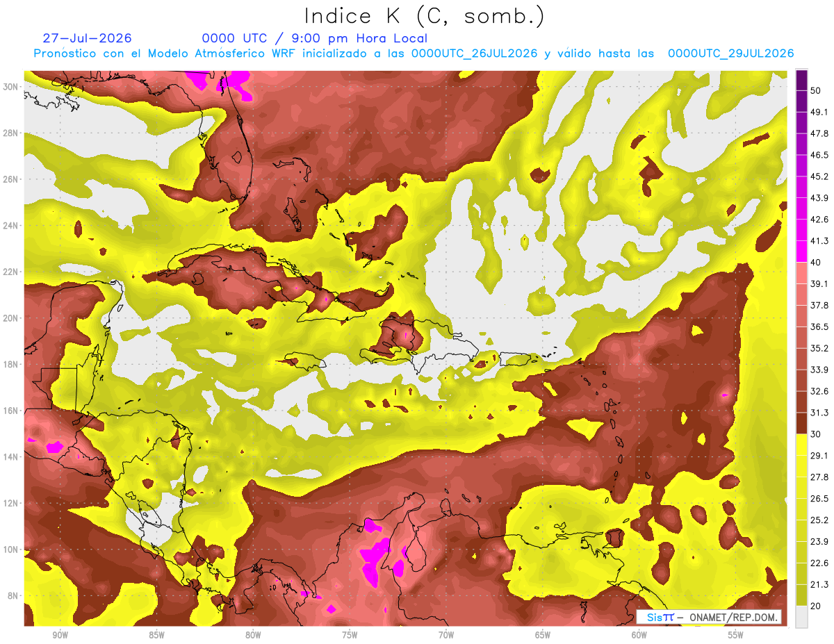Click the WRF forecast initialization description line
Viewport: 834px width, 644px height.
414,53
